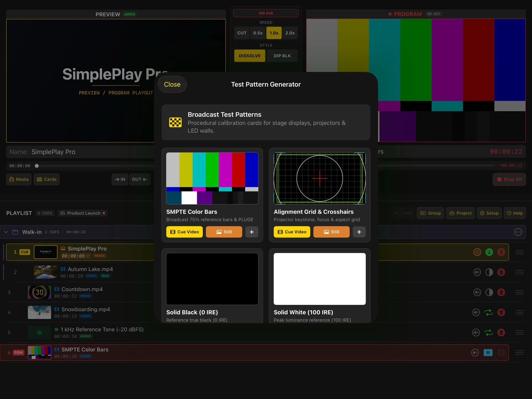
Task: Add Alignment Grid as Still
Action: 331,232
